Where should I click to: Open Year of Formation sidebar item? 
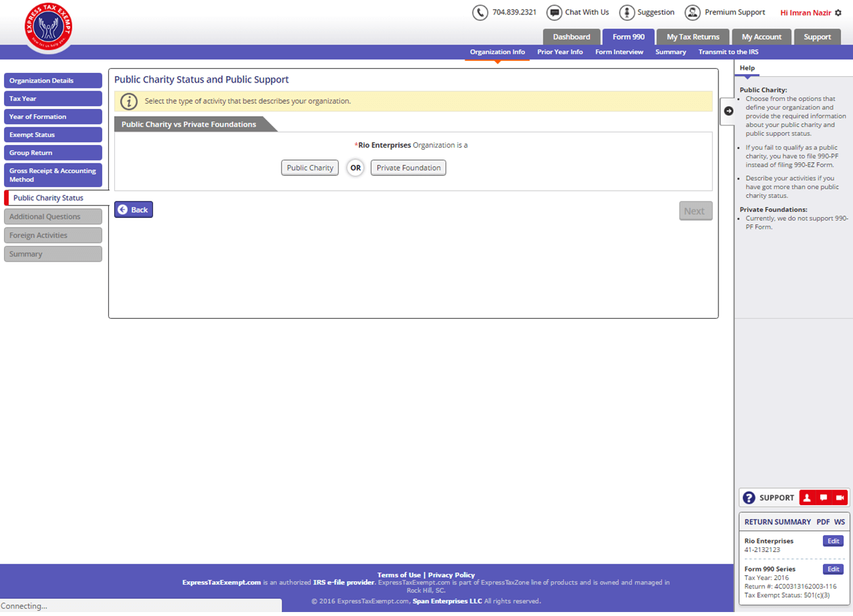(x=53, y=117)
